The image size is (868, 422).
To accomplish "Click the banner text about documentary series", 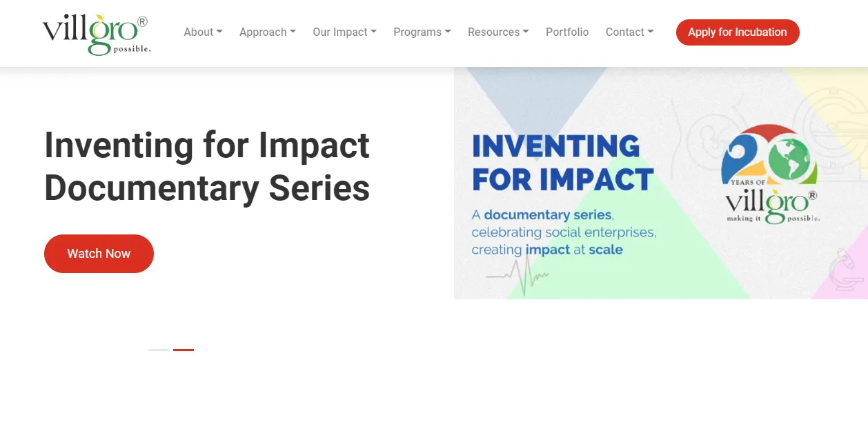I will pos(563,232).
